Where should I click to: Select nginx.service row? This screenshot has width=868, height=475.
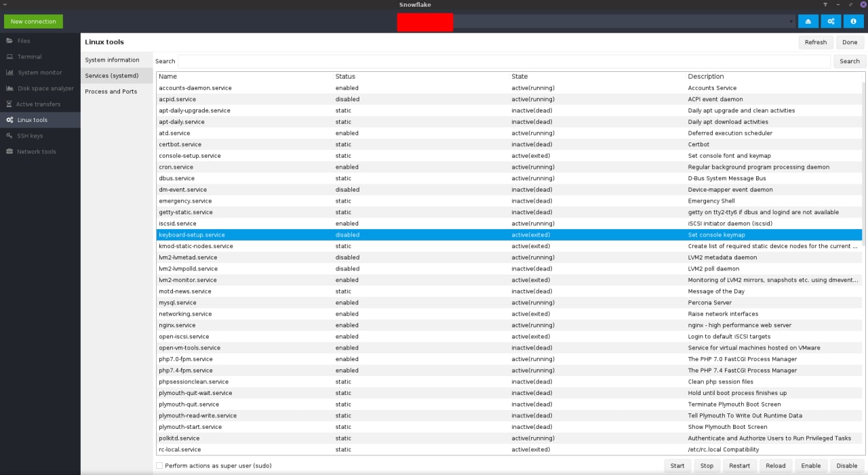pyautogui.click(x=509, y=325)
